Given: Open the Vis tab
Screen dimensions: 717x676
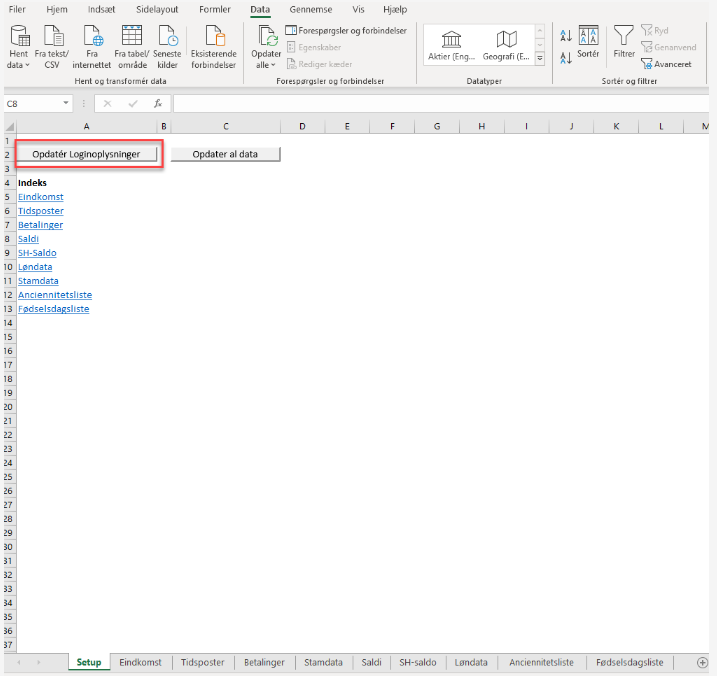Looking at the screenshot, I should (x=358, y=9).
